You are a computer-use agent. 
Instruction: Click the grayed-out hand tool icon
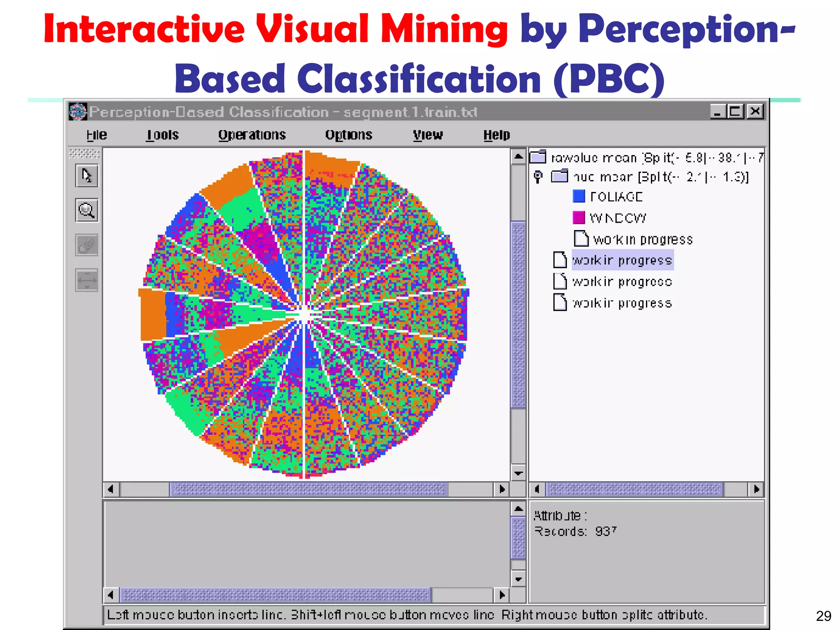tap(87, 245)
